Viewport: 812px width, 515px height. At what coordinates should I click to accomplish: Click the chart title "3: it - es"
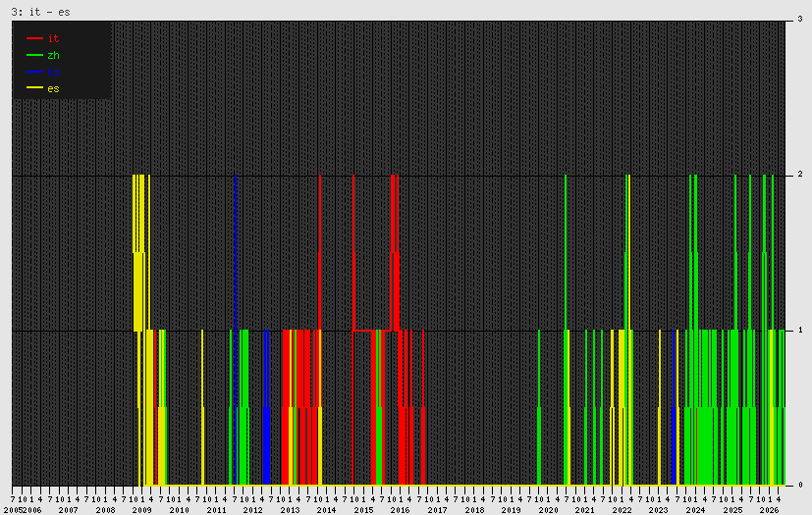[x=41, y=12]
